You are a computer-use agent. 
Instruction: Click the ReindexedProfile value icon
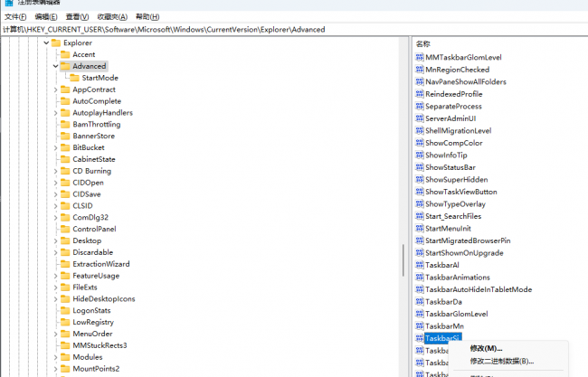420,94
